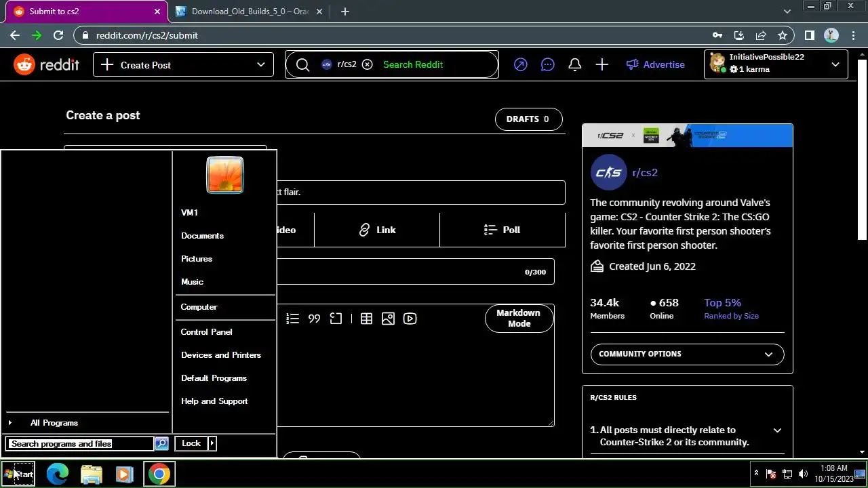Viewport: 868px width, 488px height.
Task: Switch editor to Markdown Mode
Action: pos(519,319)
